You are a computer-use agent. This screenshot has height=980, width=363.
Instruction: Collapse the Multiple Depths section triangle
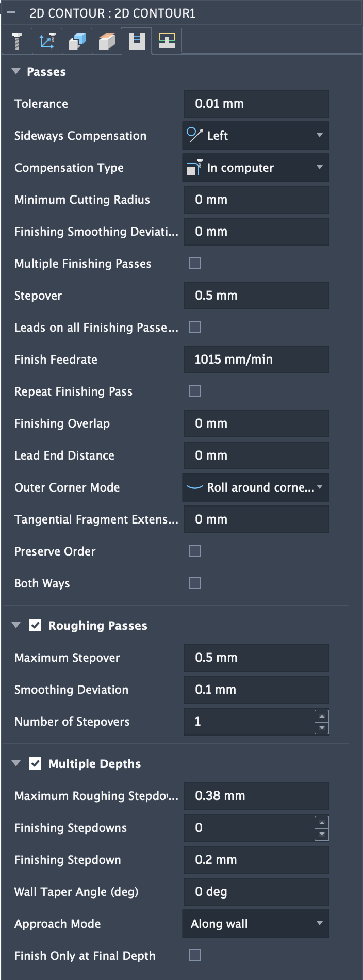(16, 764)
